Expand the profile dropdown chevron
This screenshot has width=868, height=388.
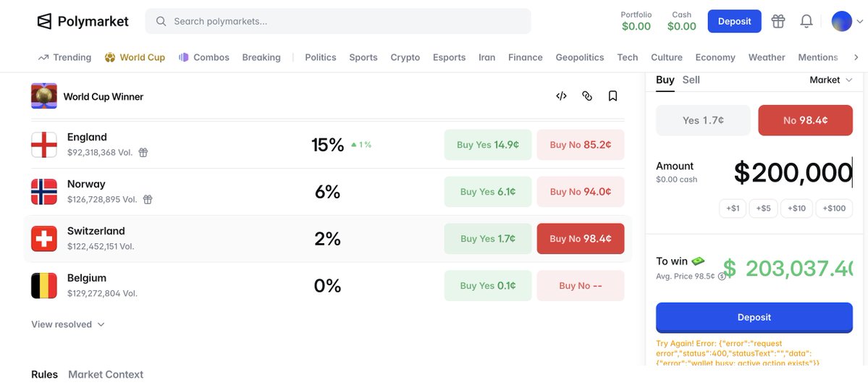coord(860,22)
